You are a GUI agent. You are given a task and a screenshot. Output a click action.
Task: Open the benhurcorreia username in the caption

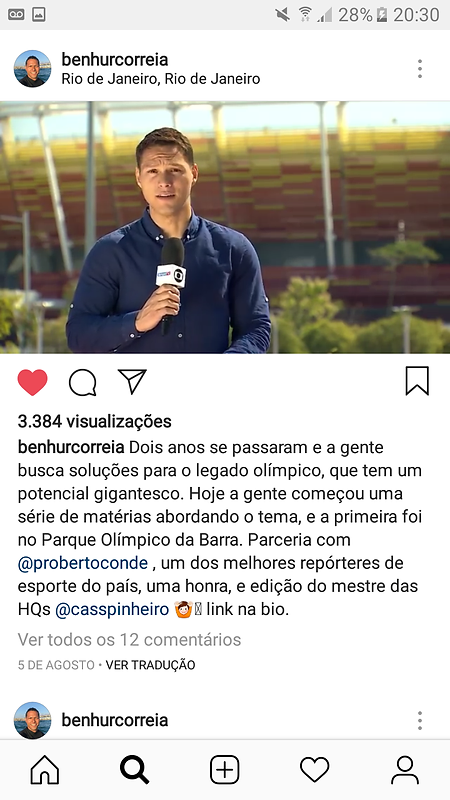(x=71, y=447)
